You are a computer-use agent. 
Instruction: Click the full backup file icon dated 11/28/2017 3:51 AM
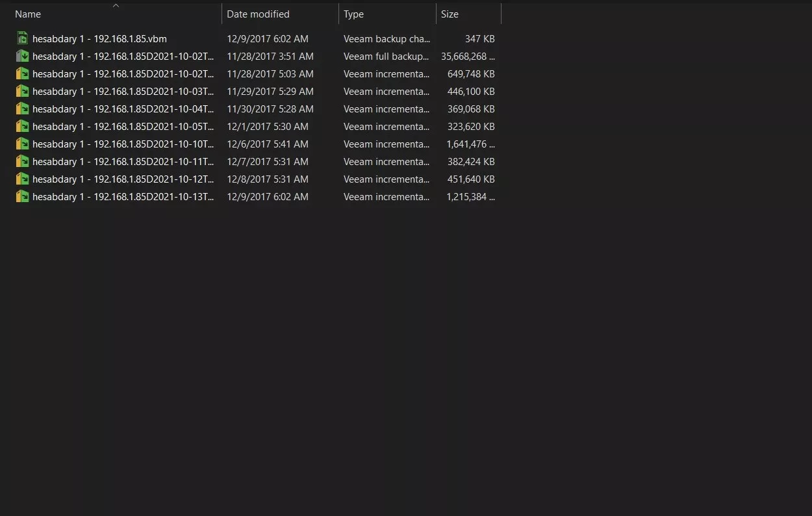23,57
